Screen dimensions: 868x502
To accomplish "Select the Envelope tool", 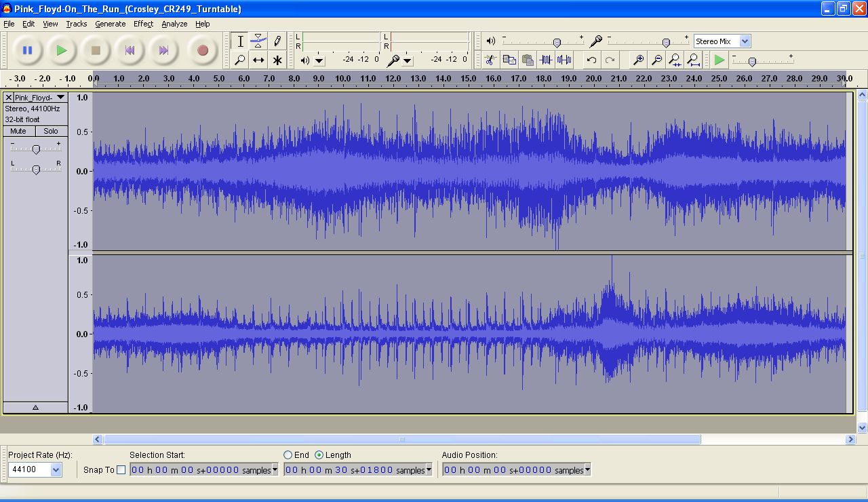I will 258,41.
